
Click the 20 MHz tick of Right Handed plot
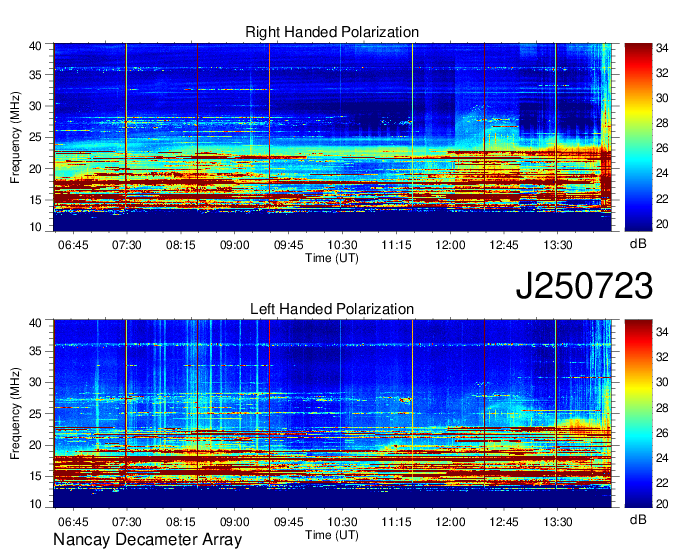[36, 169]
